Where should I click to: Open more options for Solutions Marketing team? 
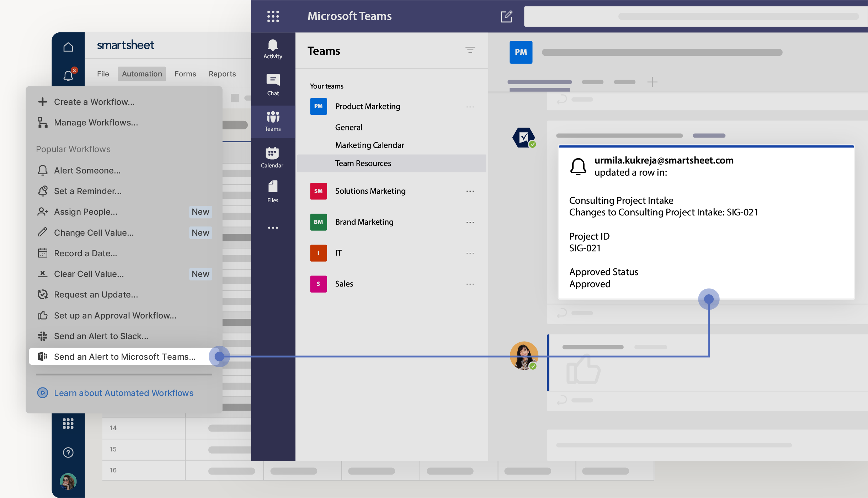[x=470, y=191]
